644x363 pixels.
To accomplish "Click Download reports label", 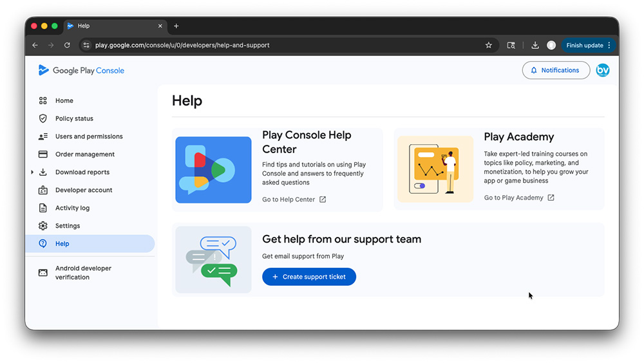I will point(82,172).
